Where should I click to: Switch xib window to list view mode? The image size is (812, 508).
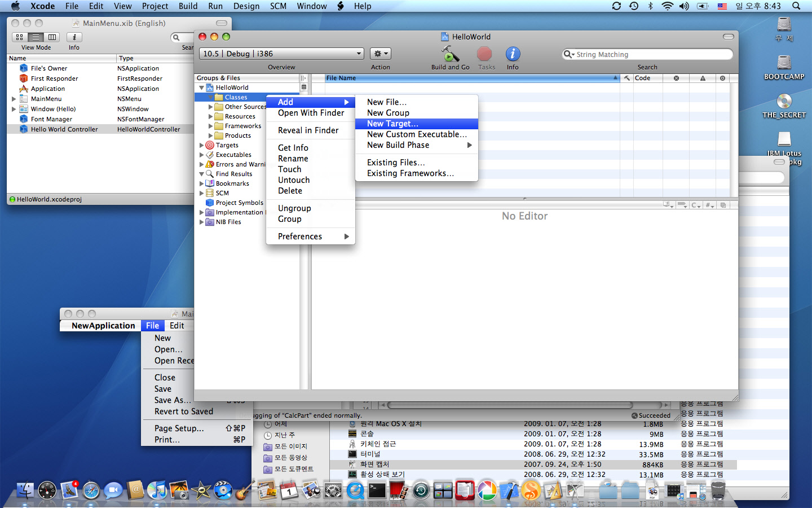tap(36, 37)
